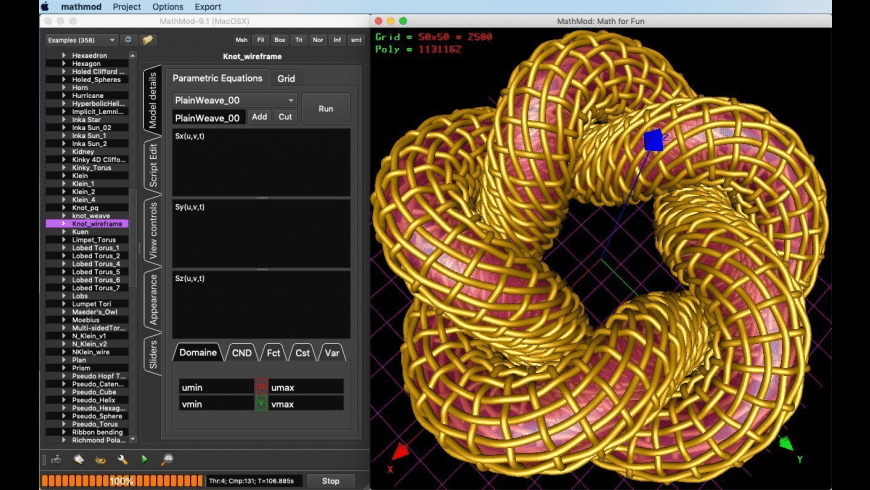Toggle the Inf info button
The image size is (870, 490).
(x=337, y=40)
